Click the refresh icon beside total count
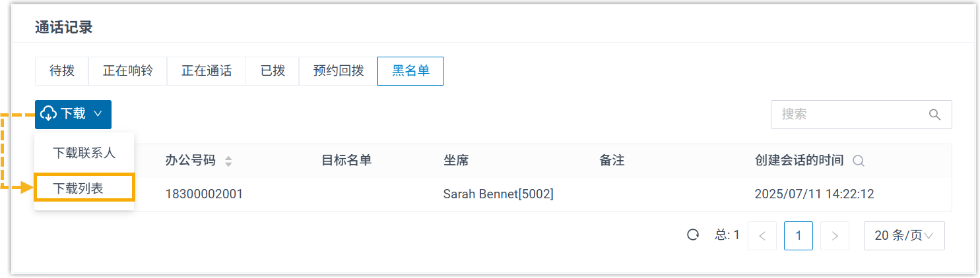 (693, 235)
